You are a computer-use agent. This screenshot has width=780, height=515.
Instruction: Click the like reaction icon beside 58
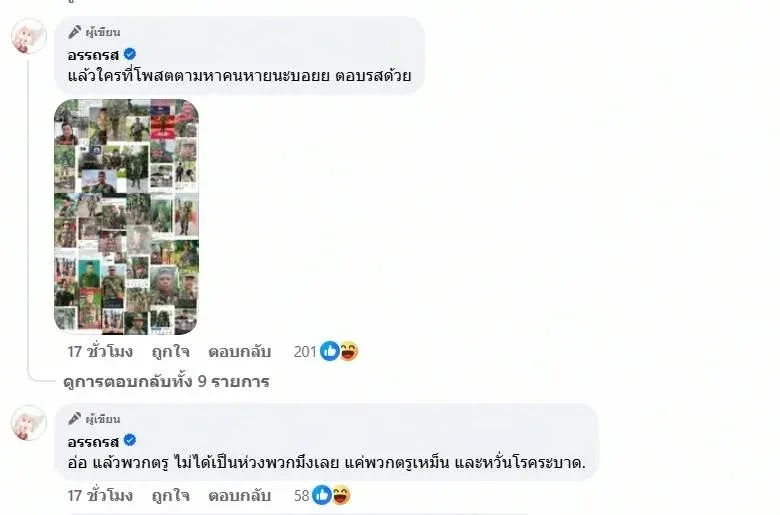(322, 495)
